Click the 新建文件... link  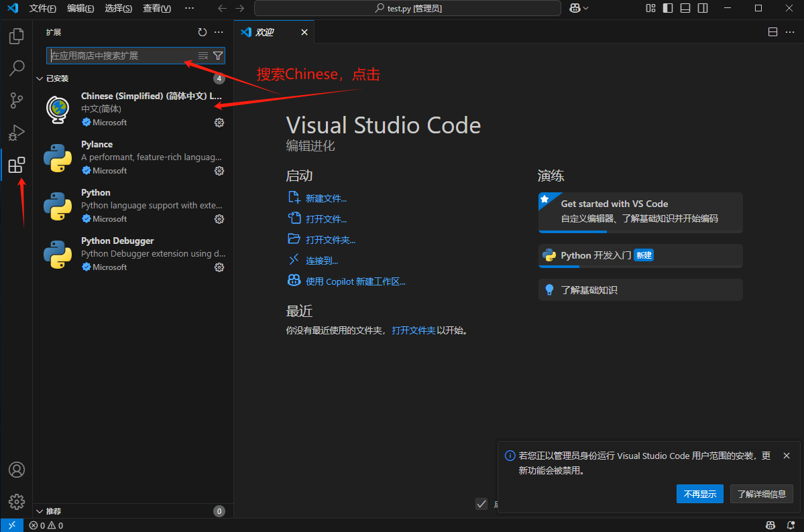326,198
